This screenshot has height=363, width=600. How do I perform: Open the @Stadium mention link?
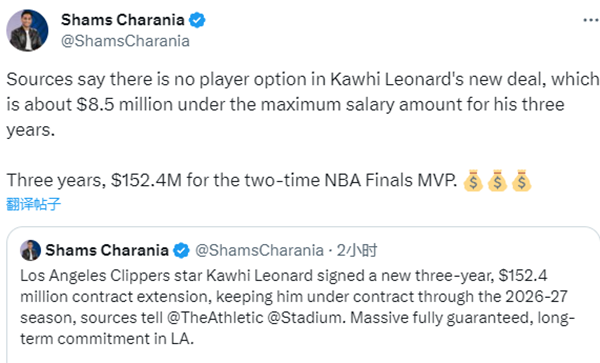click(306, 318)
